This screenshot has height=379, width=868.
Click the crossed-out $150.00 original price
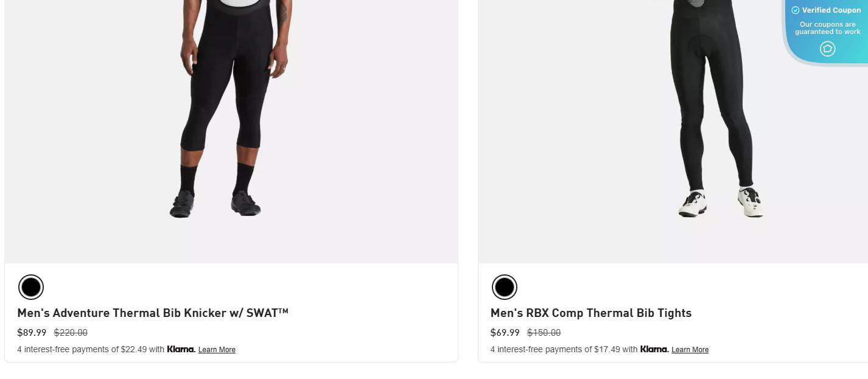(544, 333)
